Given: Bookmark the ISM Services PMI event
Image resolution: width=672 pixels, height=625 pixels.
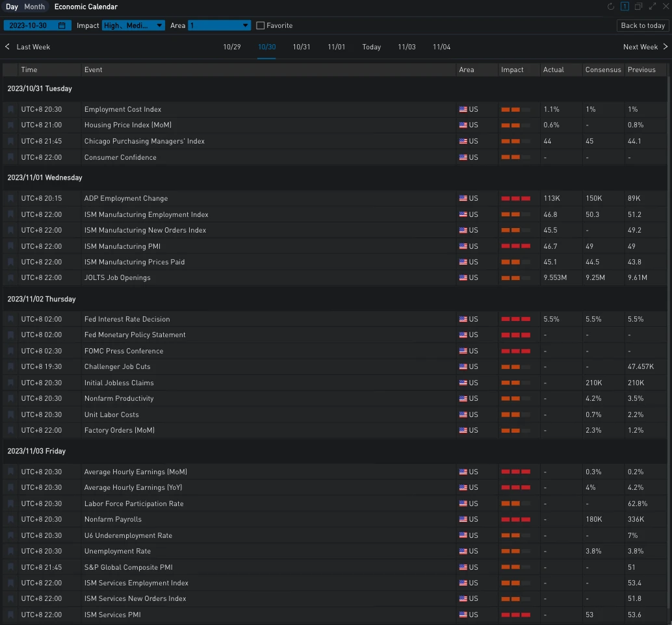Looking at the screenshot, I should point(10,615).
